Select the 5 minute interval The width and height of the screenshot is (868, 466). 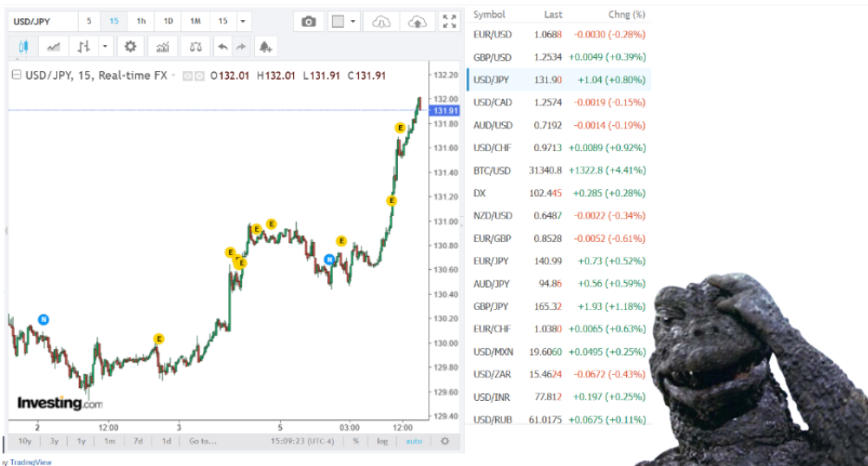(88, 22)
